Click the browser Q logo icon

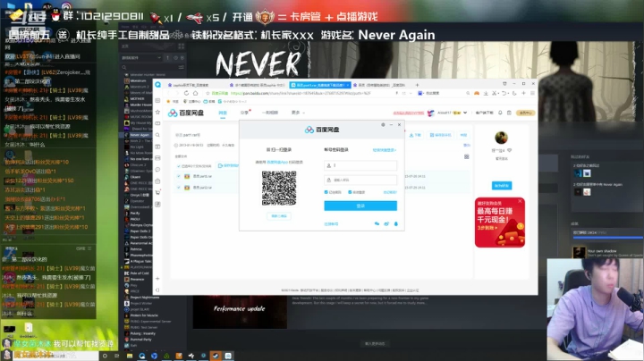(x=157, y=85)
